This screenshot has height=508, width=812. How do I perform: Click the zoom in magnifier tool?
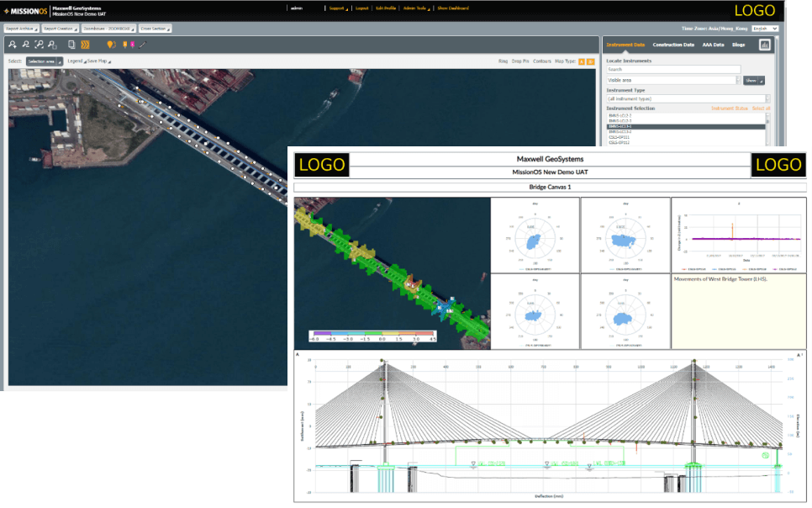coord(13,45)
